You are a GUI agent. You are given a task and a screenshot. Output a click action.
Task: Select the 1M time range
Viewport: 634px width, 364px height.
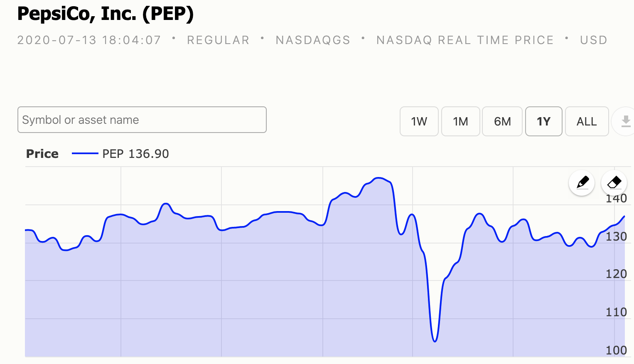tap(461, 121)
